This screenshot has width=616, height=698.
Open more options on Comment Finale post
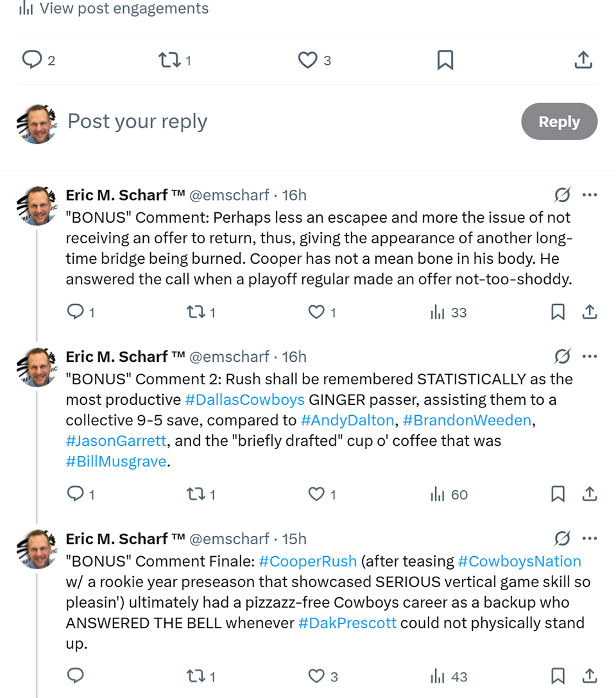[x=589, y=539]
